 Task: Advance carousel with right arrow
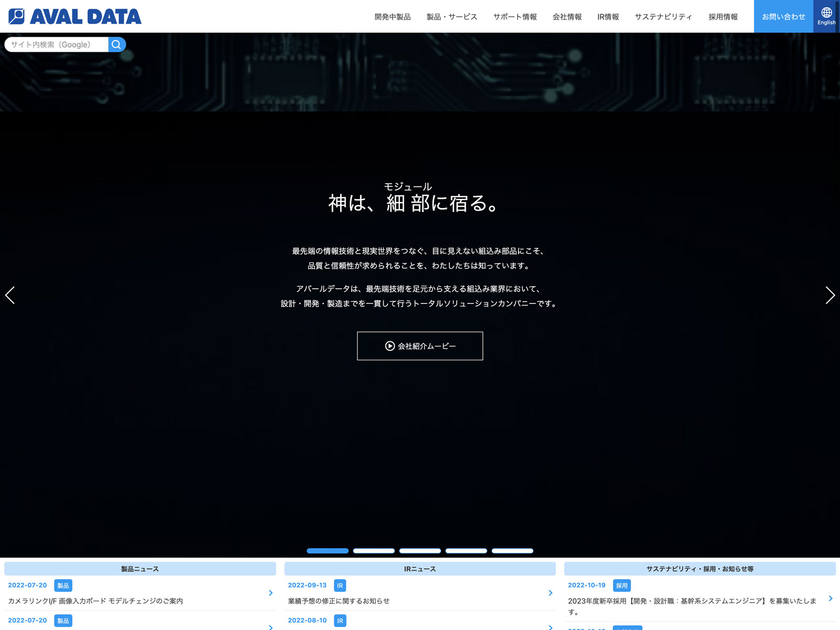click(x=829, y=295)
